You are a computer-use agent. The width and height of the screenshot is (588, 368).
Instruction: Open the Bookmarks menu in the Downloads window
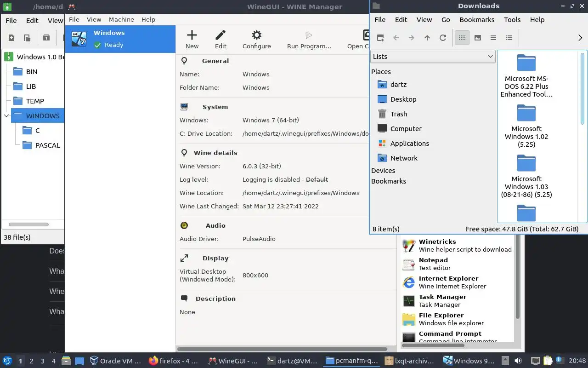click(x=477, y=19)
